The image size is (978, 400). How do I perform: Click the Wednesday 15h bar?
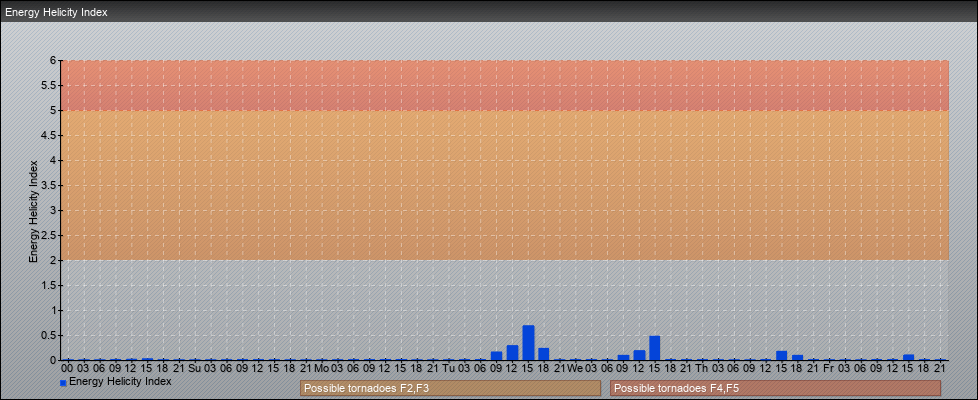pyautogui.click(x=654, y=348)
